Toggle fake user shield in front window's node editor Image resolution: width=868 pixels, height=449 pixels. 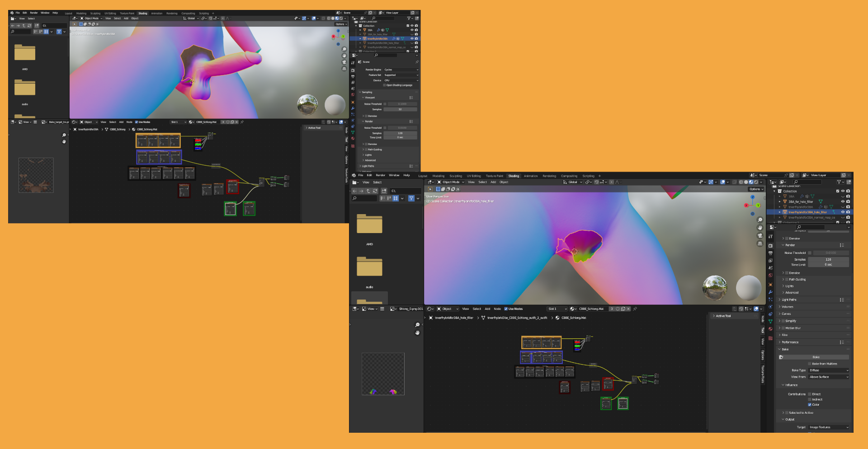[x=618, y=309]
